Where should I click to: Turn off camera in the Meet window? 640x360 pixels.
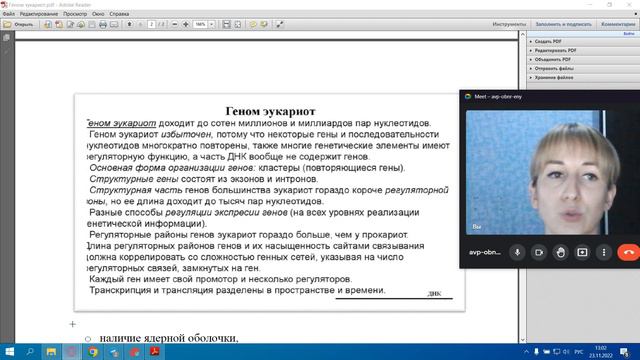pos(539,252)
